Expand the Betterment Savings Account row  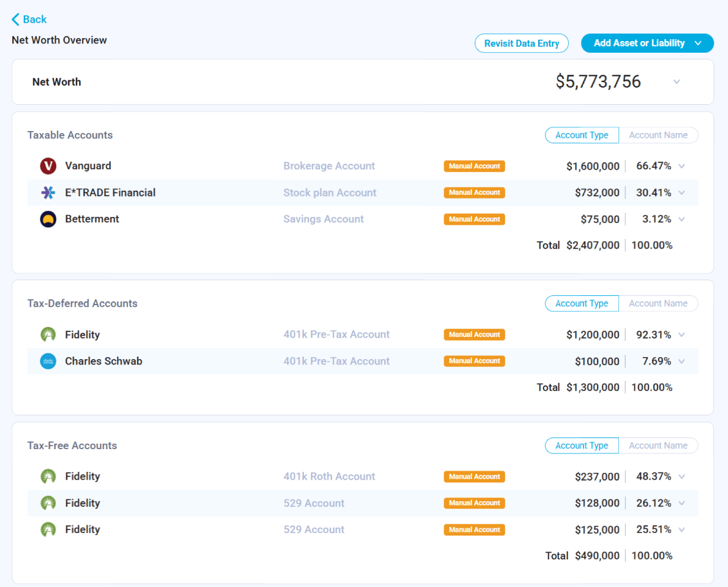pos(681,219)
